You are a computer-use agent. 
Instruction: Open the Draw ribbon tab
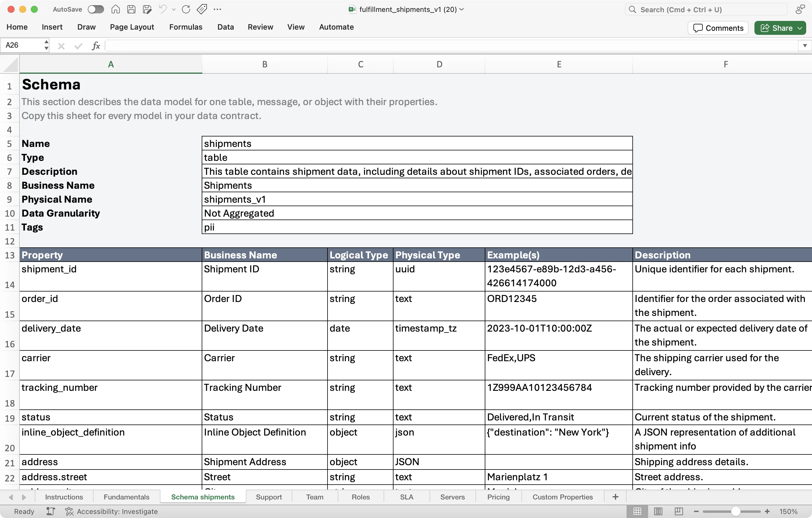point(86,27)
